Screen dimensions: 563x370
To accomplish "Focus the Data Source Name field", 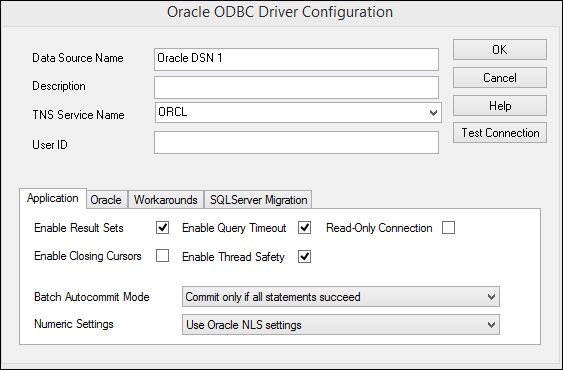I will [297, 59].
